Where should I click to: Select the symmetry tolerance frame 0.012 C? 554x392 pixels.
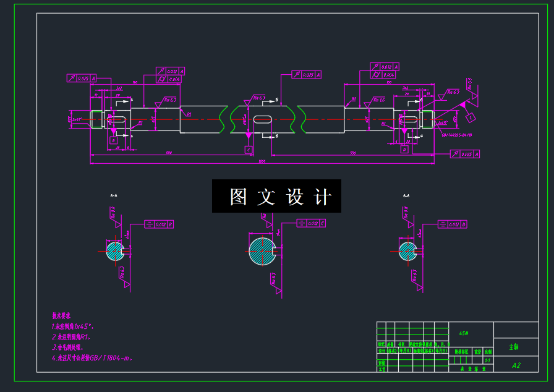pyautogui.click(x=311, y=223)
